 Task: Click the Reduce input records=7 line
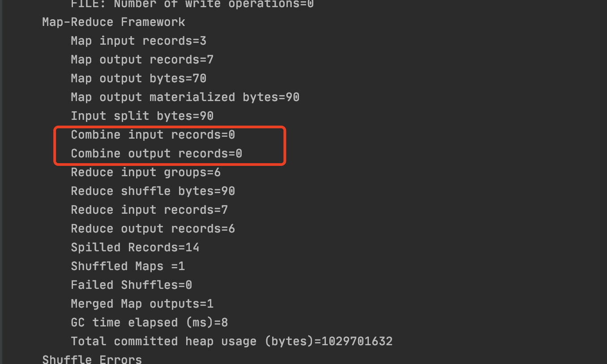pyautogui.click(x=150, y=210)
